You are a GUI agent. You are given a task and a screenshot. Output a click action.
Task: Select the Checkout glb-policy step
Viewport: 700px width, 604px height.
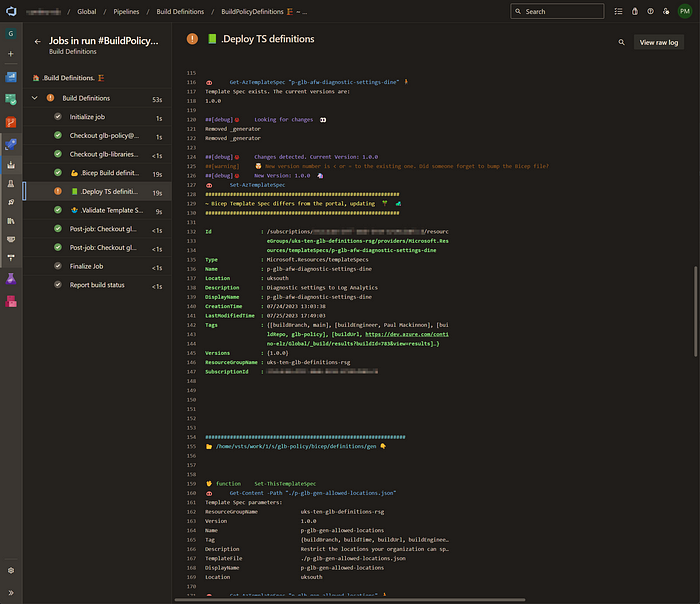pos(97,136)
